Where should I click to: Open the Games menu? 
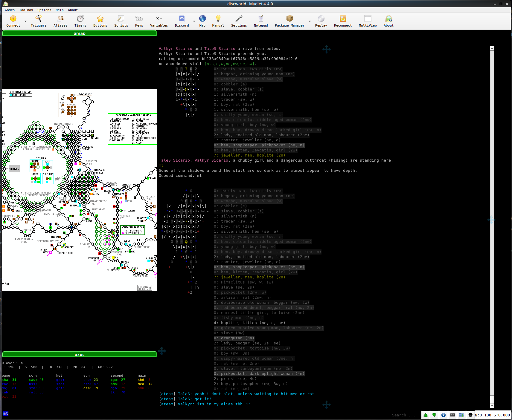pyautogui.click(x=10, y=10)
